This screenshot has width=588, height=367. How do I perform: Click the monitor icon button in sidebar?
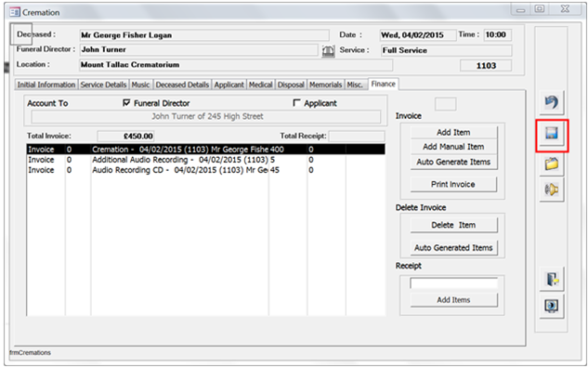552,306
